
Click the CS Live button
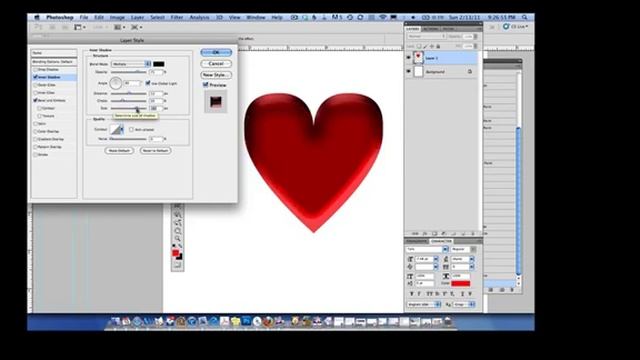(x=516, y=27)
